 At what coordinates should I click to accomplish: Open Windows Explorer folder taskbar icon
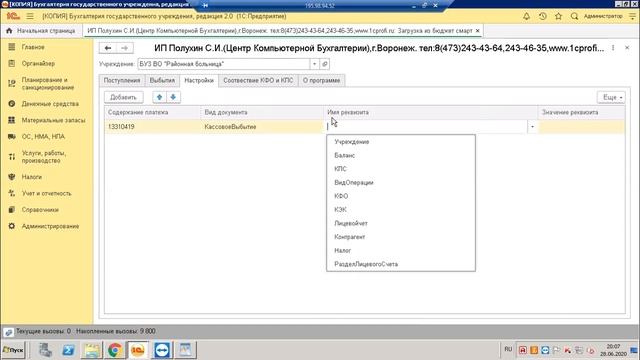[92, 350]
